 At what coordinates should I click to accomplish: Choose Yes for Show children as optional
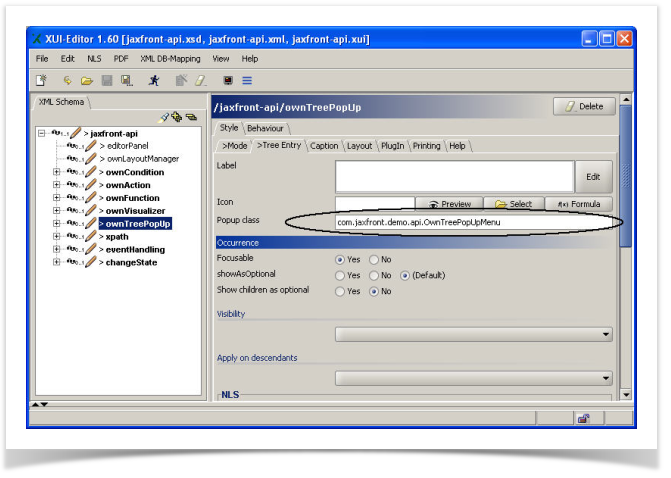[x=340, y=291]
